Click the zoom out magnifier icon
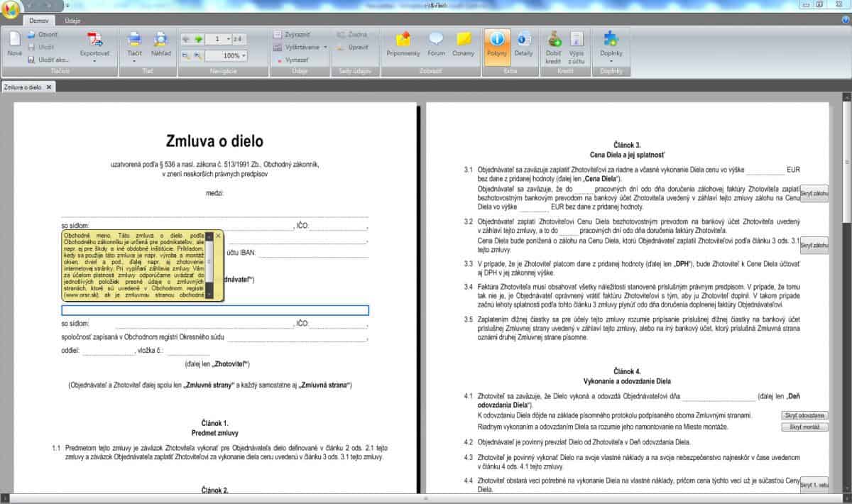 click(x=186, y=55)
